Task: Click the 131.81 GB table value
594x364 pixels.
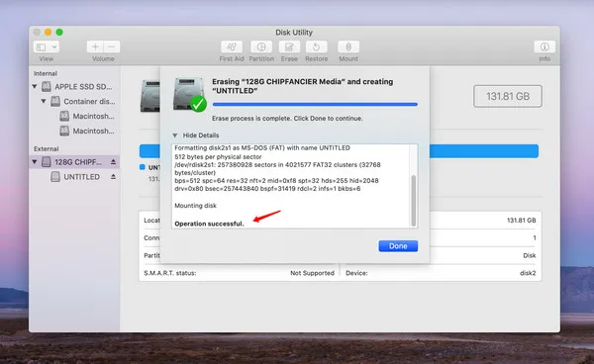Action: click(522, 221)
